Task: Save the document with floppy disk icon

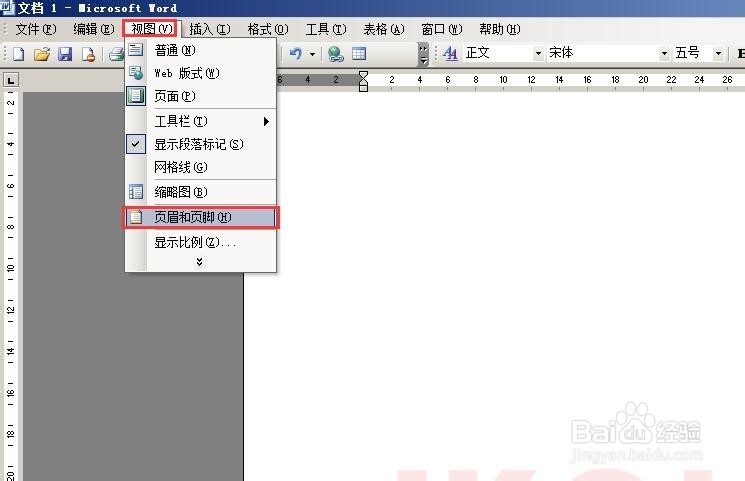Action: tap(65, 54)
